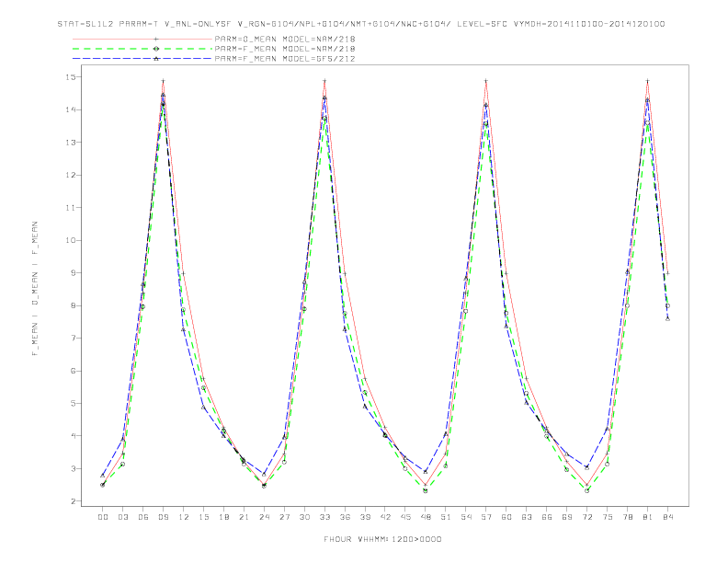Select y-axis tick label 6
Image resolution: width=728 pixels, height=563 pixels.
[73, 371]
